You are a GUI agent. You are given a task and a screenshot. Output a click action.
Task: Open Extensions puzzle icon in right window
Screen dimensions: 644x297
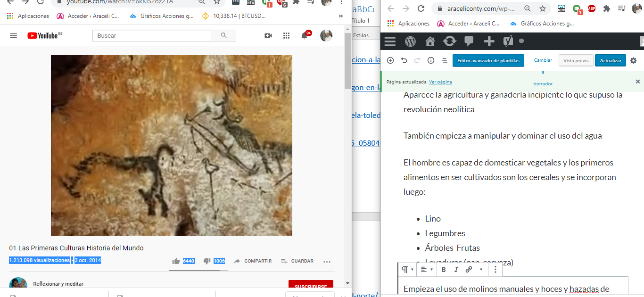607,8
